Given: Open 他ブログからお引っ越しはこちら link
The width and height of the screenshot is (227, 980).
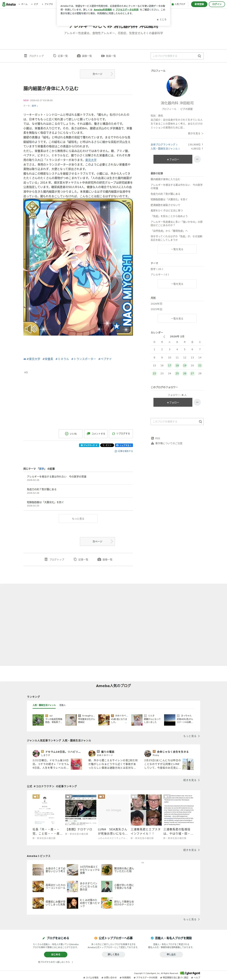Looking at the screenshot, I should click(56, 962).
